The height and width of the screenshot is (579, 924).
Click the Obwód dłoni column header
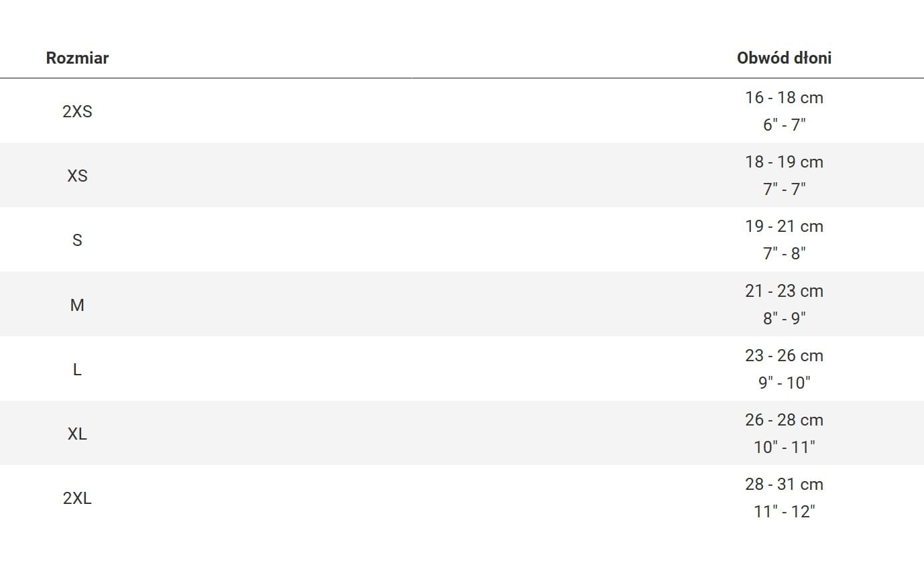point(784,58)
